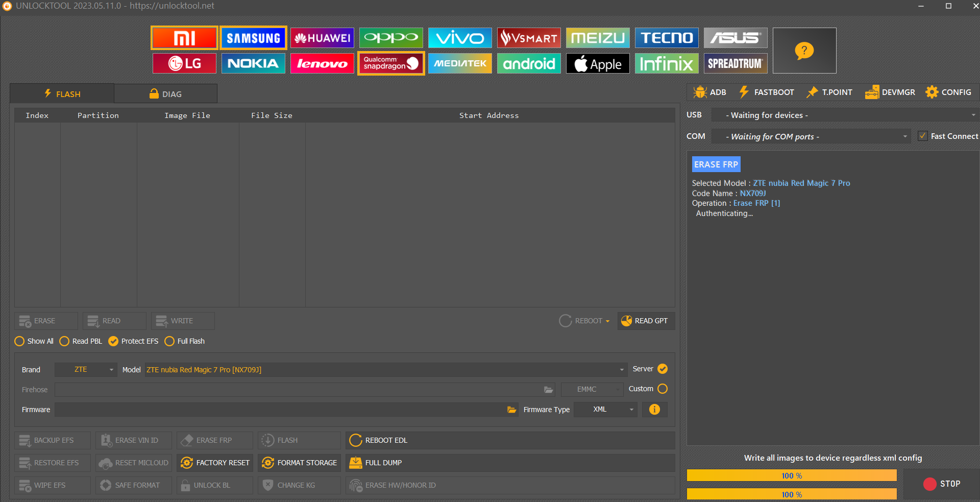Choose the Samsung brand tile
Viewport: 980px width, 502px height.
[253, 38]
